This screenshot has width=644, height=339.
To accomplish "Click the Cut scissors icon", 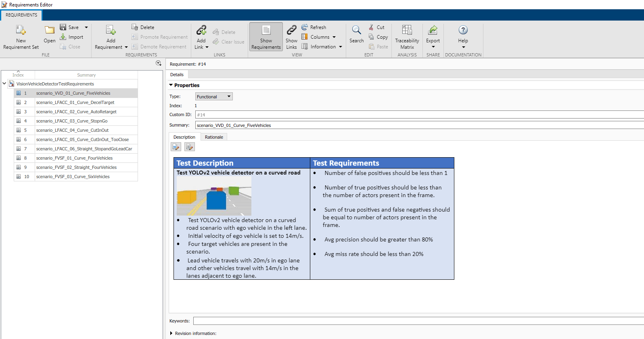I will click(x=371, y=27).
